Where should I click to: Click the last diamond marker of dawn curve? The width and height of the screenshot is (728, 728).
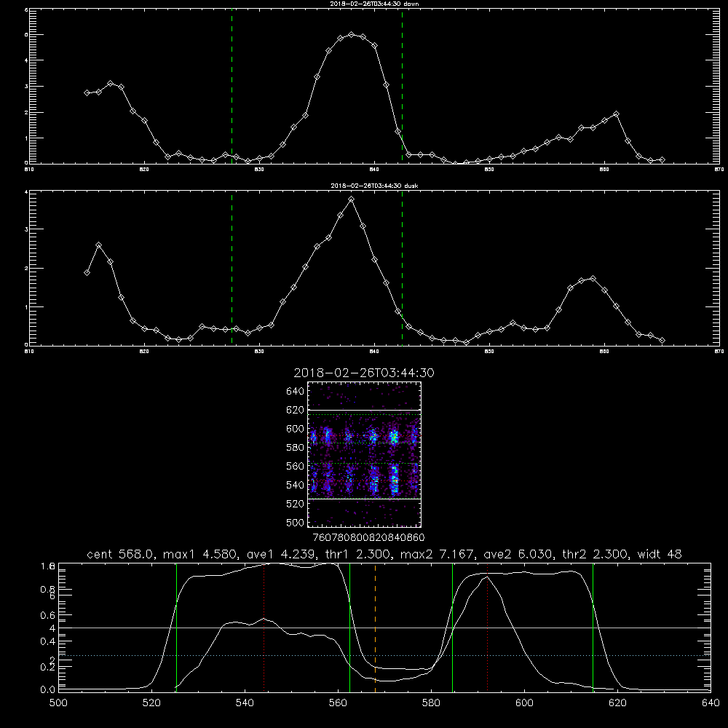(x=662, y=159)
